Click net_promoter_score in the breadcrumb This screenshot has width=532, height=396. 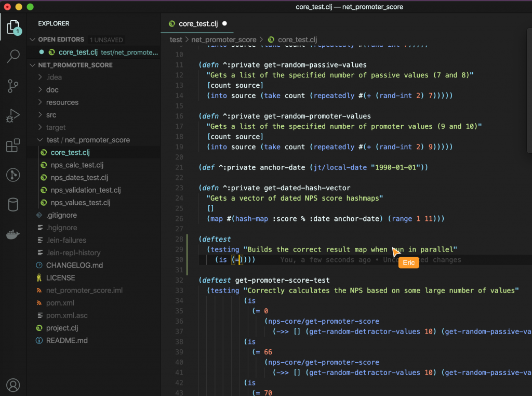[223, 39]
